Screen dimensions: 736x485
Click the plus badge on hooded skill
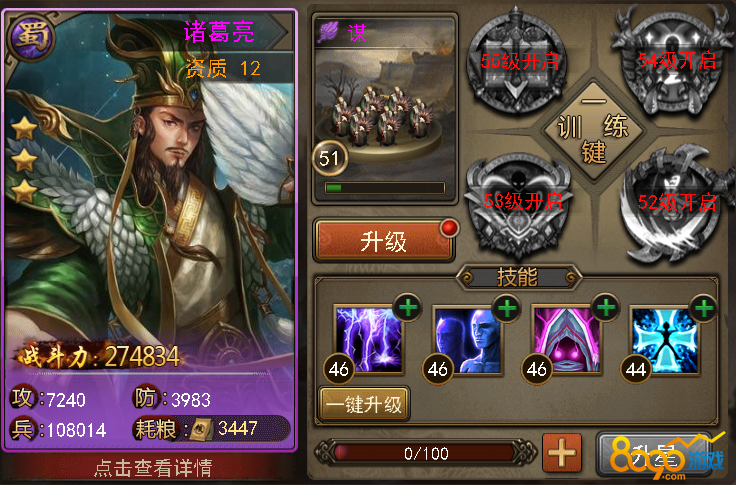click(606, 308)
